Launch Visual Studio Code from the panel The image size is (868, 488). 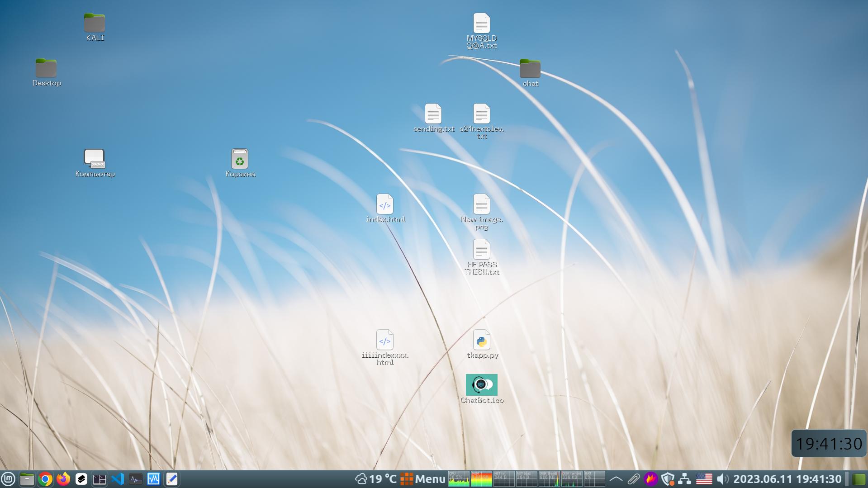(118, 479)
